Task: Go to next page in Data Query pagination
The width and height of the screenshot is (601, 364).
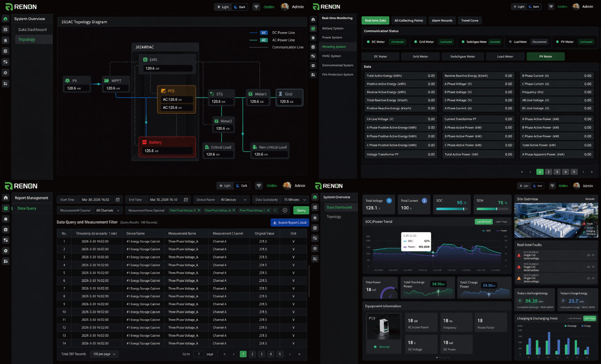Action: pyautogui.click(x=290, y=354)
